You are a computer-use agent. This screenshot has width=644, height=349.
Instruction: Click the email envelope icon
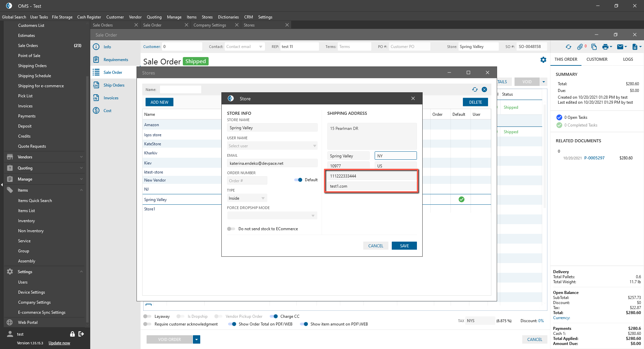click(620, 47)
